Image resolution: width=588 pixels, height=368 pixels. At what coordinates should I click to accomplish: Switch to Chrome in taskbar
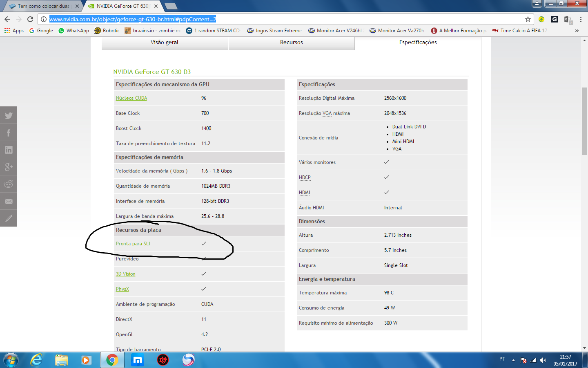112,360
